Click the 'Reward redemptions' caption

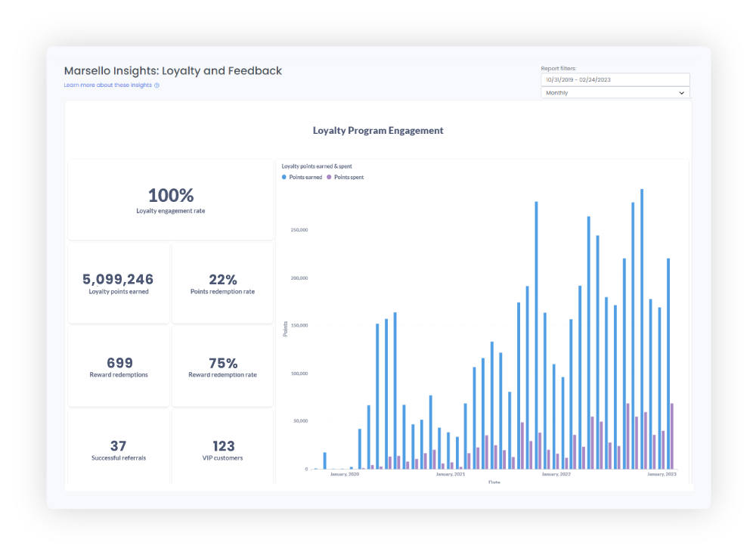(119, 374)
